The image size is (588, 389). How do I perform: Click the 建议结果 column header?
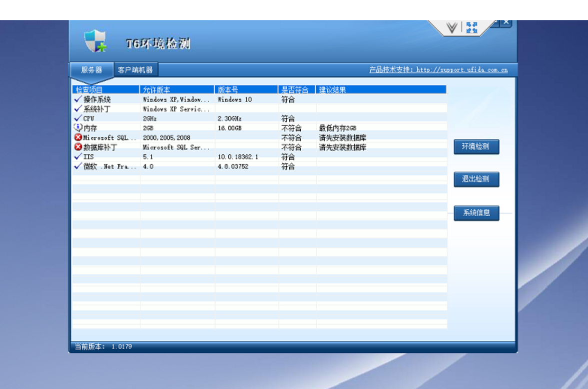pos(381,89)
